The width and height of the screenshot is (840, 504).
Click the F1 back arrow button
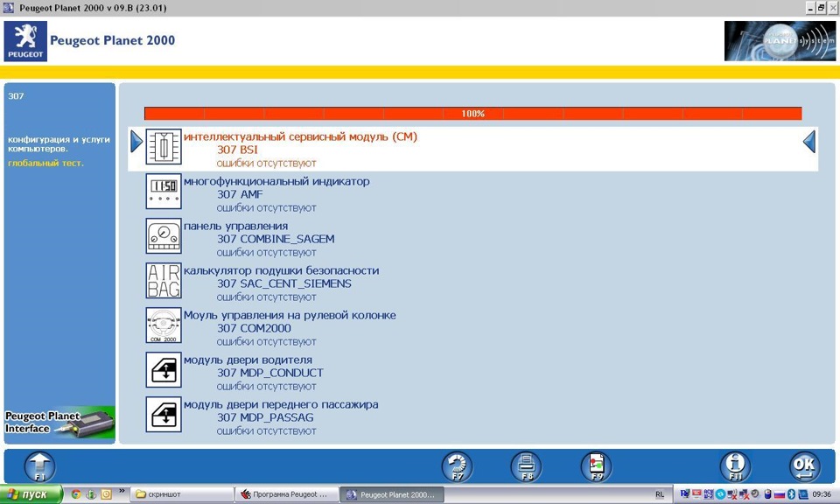(x=39, y=466)
